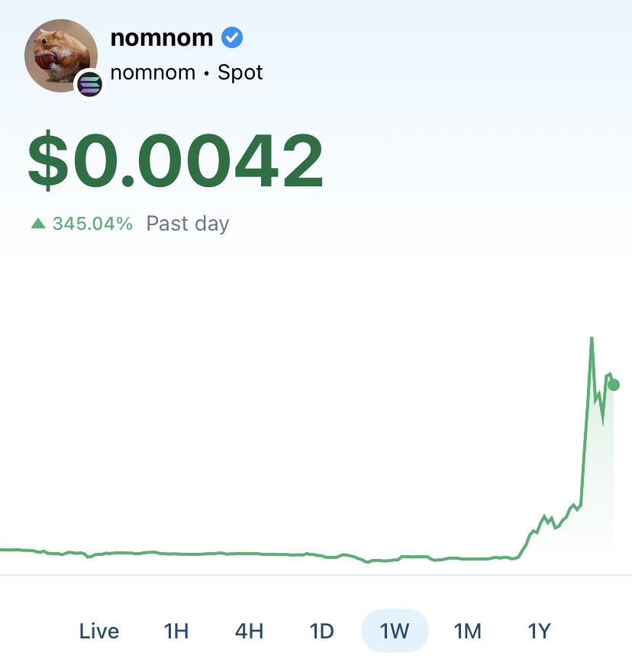
Task: Click the green up-triangle gain indicator
Action: 39,223
